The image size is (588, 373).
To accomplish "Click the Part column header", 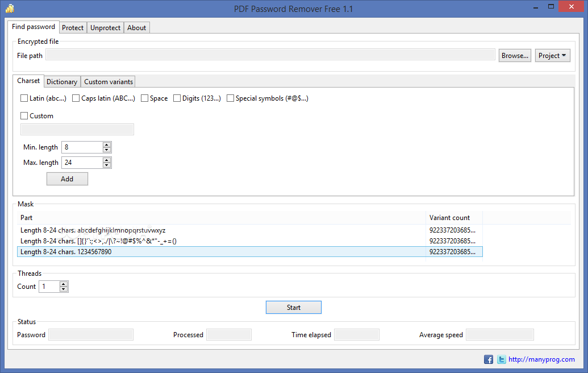I will [x=221, y=218].
